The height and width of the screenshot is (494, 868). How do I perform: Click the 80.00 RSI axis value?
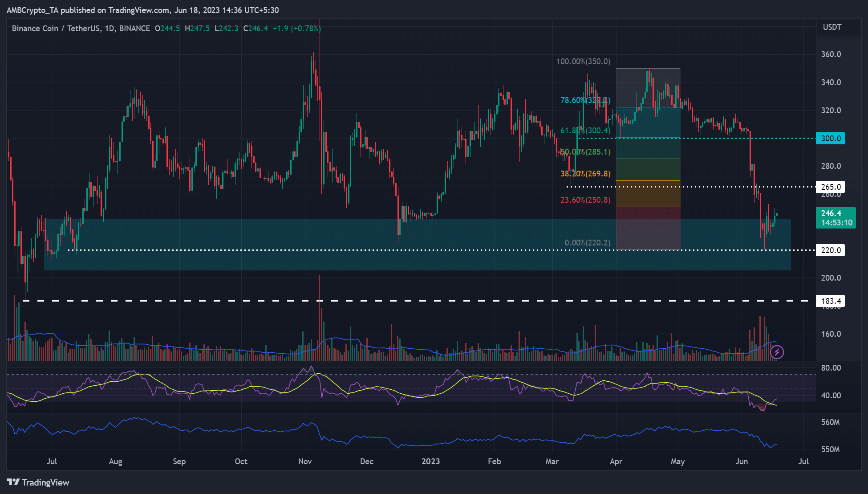point(831,368)
